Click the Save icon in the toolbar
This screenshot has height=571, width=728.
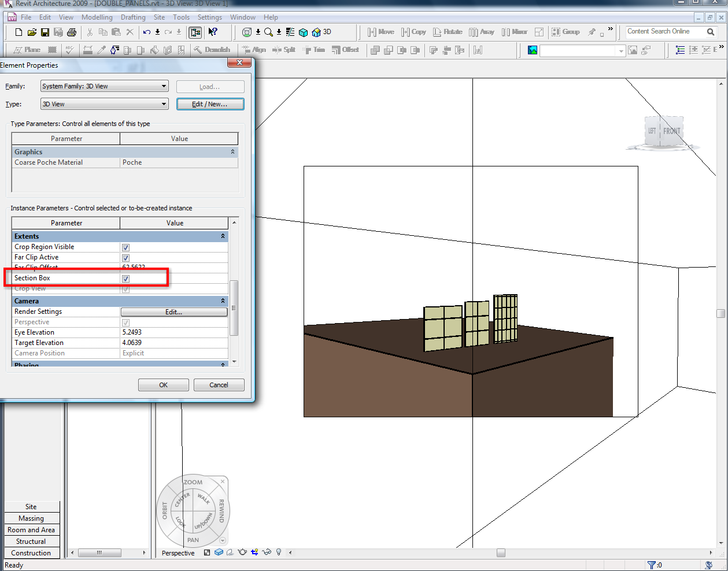pos(45,32)
